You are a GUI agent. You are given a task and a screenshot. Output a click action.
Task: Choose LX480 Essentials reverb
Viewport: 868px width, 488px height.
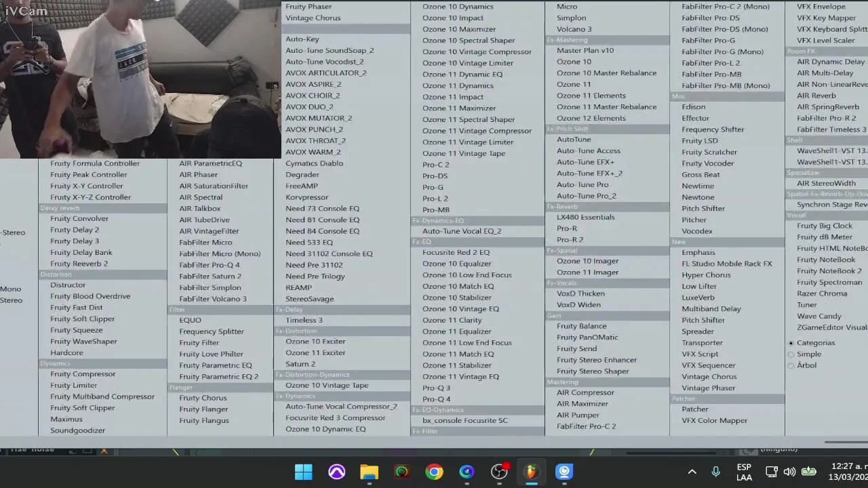click(x=586, y=217)
